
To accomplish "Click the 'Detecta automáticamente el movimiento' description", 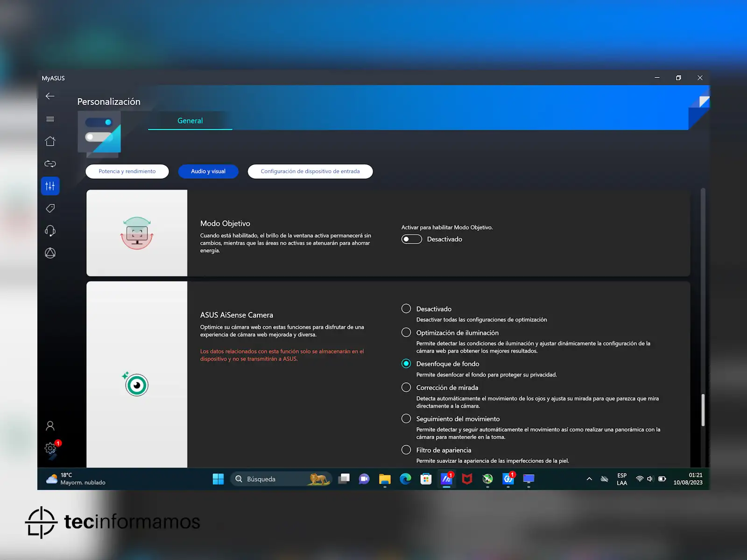I will [537, 402].
